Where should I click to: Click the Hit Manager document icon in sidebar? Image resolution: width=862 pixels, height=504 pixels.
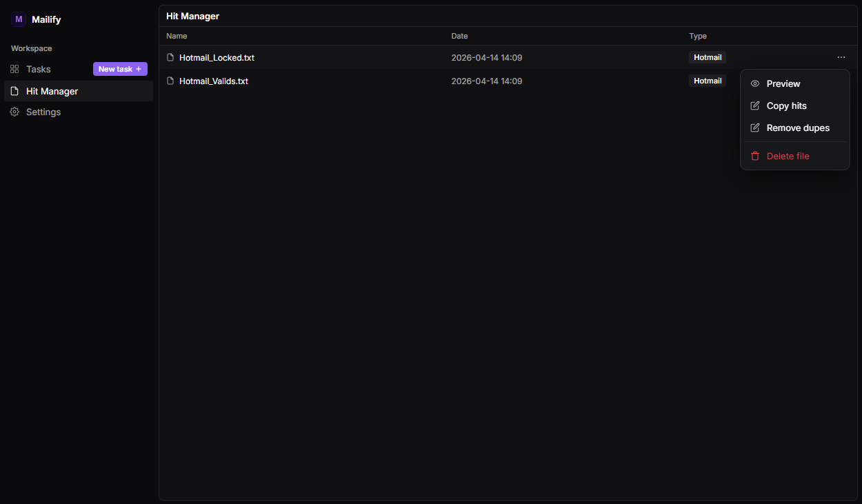click(x=14, y=91)
